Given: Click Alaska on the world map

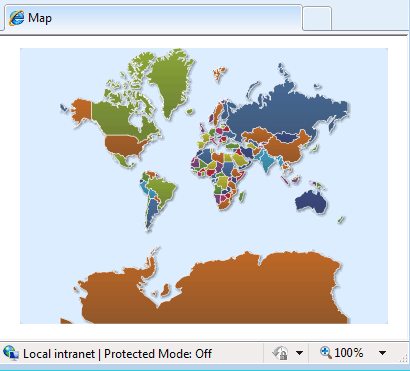Looking at the screenshot, I should tap(81, 110).
